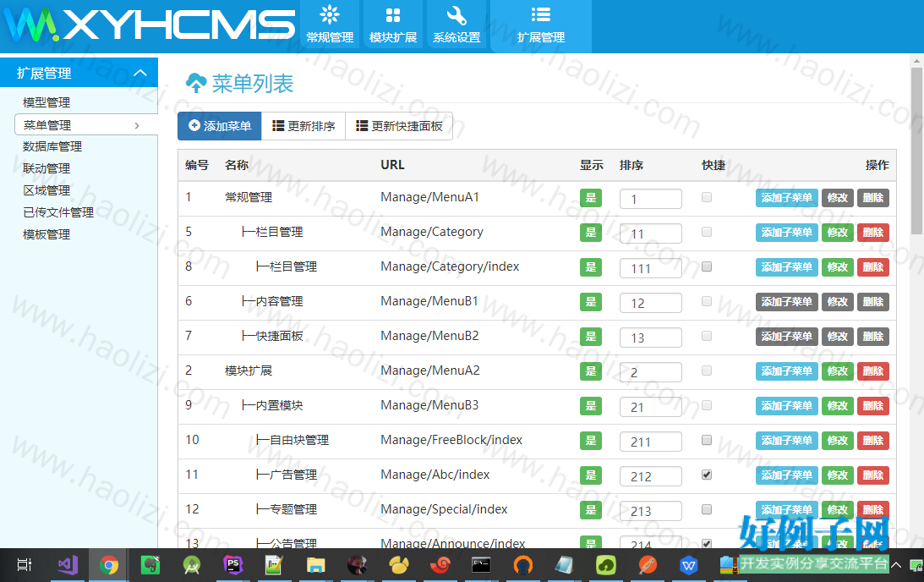The height and width of the screenshot is (582, 924).
Task: Toggle 快捷 checkbox for Manage/Category/index row
Action: click(707, 266)
